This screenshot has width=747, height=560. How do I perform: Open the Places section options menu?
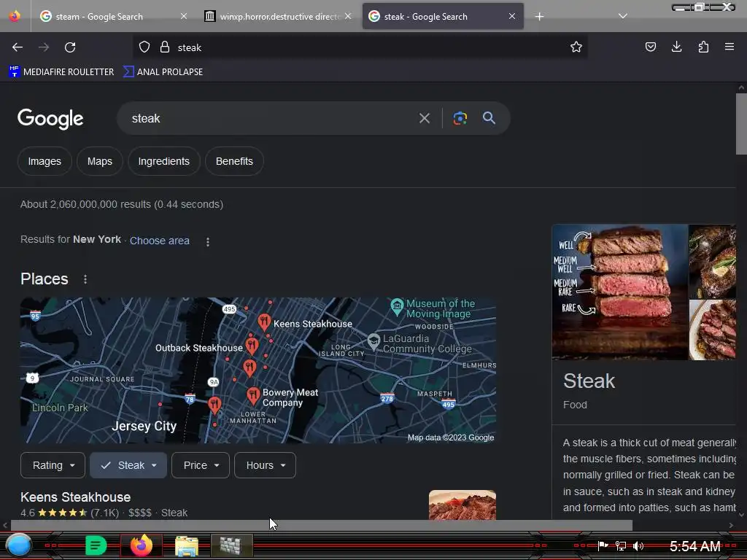coord(85,279)
